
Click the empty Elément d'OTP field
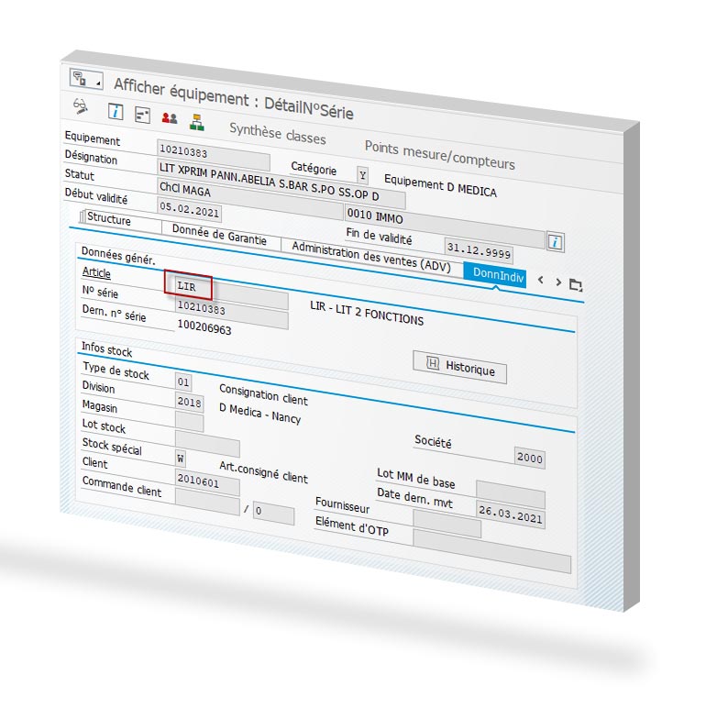[492, 552]
